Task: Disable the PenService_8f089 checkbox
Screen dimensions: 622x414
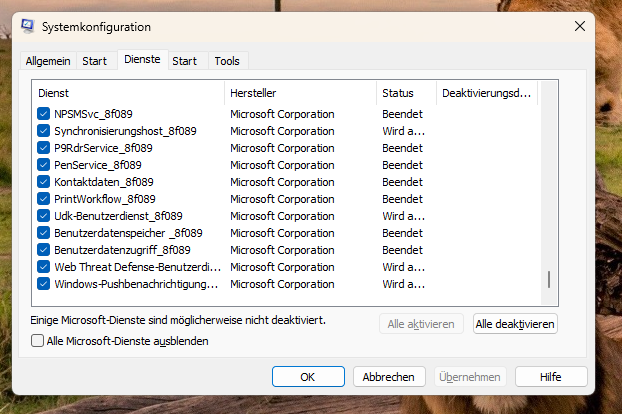Action: point(44,165)
